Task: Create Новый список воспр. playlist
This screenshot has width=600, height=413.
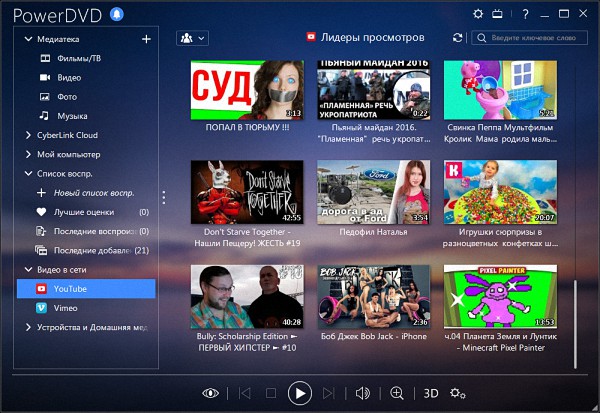Action: (86, 193)
